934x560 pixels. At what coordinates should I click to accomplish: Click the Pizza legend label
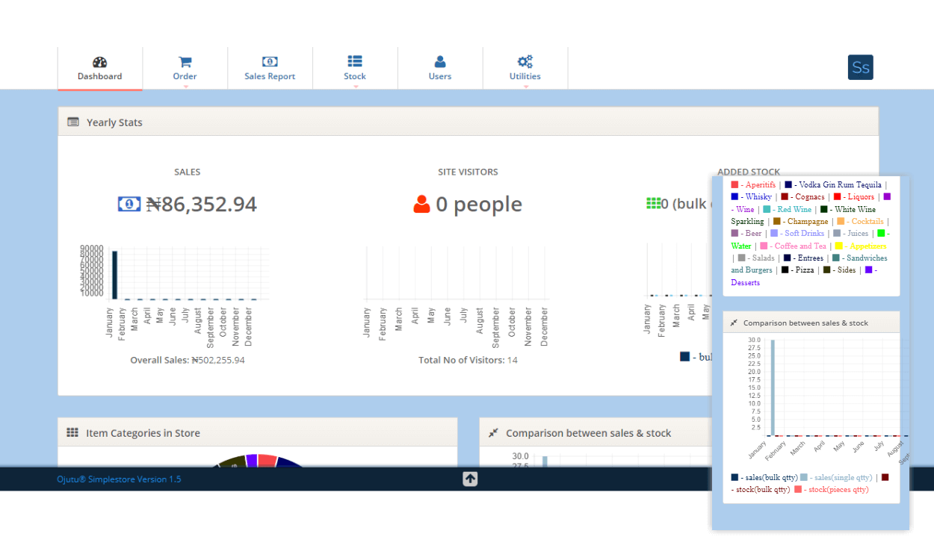point(805,270)
